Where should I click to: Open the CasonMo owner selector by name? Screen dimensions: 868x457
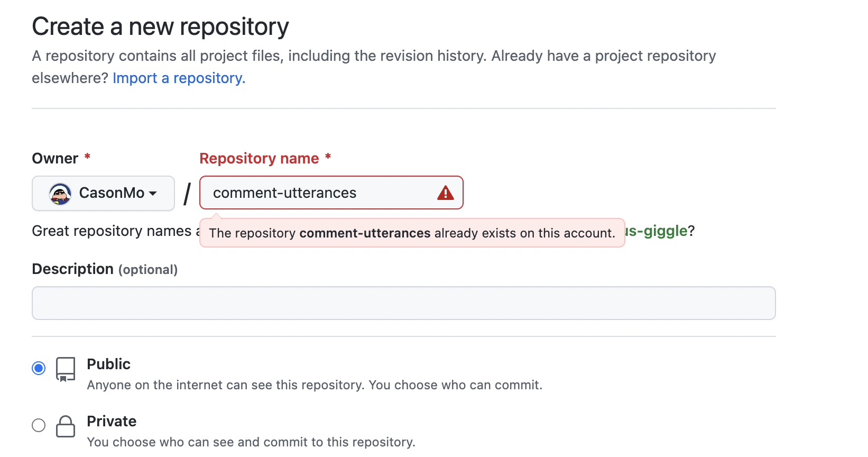112,193
